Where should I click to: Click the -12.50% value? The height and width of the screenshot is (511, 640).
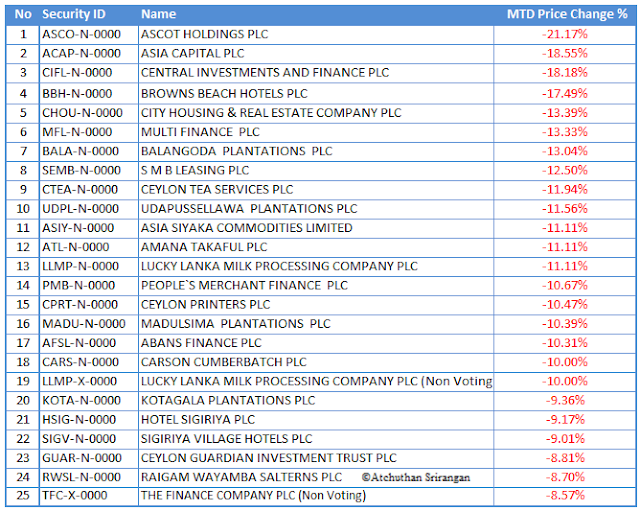click(x=565, y=170)
